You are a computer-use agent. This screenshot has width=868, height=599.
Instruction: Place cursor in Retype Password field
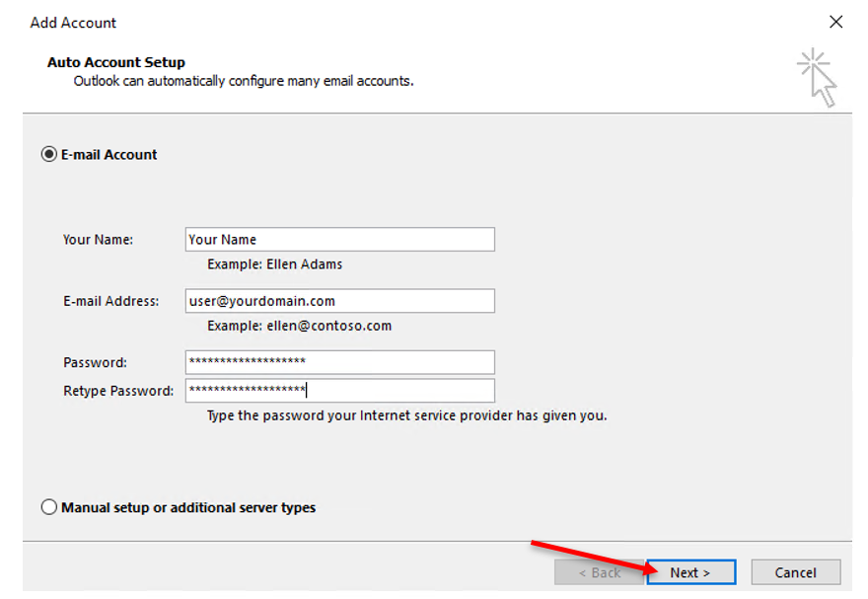(x=340, y=391)
